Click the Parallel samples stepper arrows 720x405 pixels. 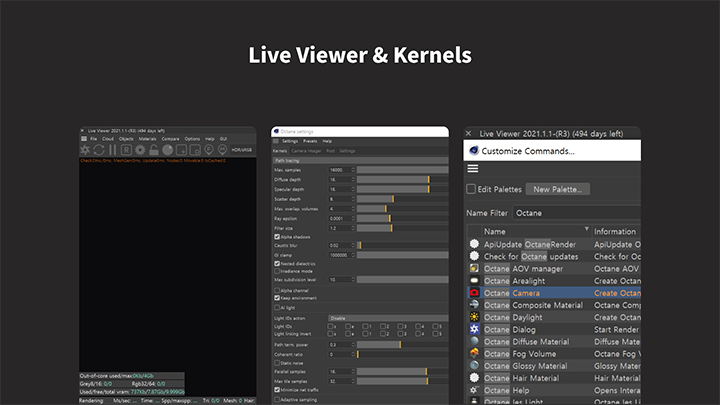coord(353,371)
